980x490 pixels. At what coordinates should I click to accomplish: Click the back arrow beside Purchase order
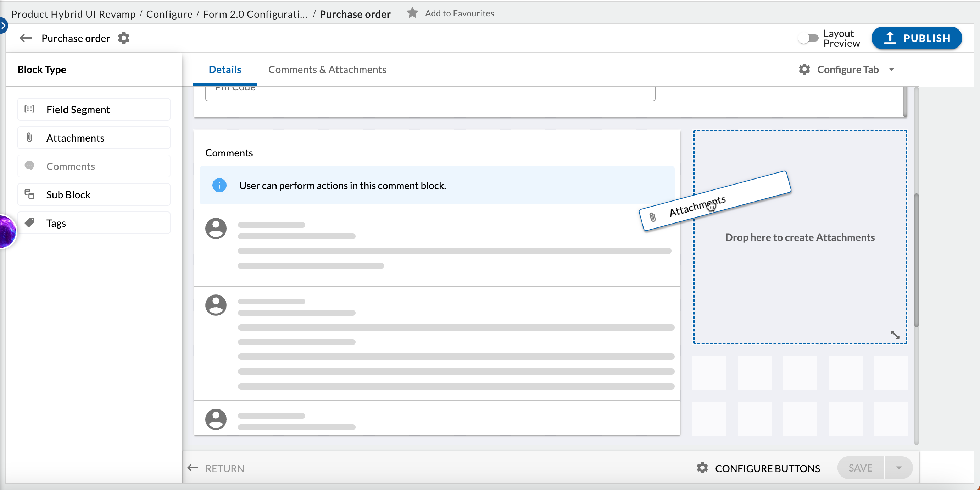26,38
